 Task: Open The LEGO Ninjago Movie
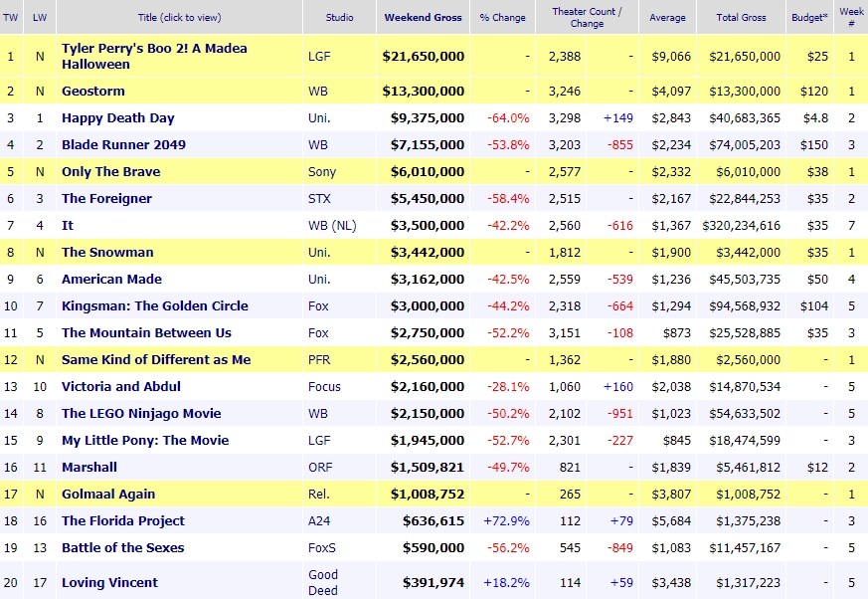(x=141, y=413)
